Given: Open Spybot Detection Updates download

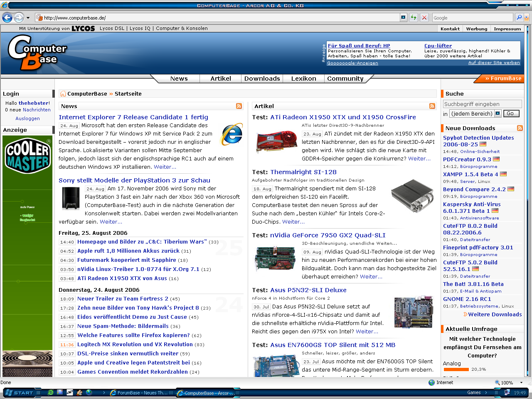Looking at the screenshot, I should tap(478, 141).
